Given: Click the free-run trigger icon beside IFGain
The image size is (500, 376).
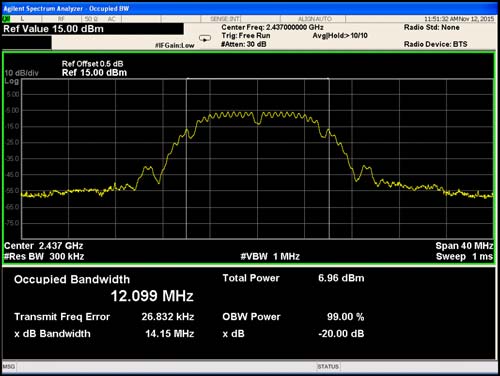Looking at the screenshot, I should point(205,38).
